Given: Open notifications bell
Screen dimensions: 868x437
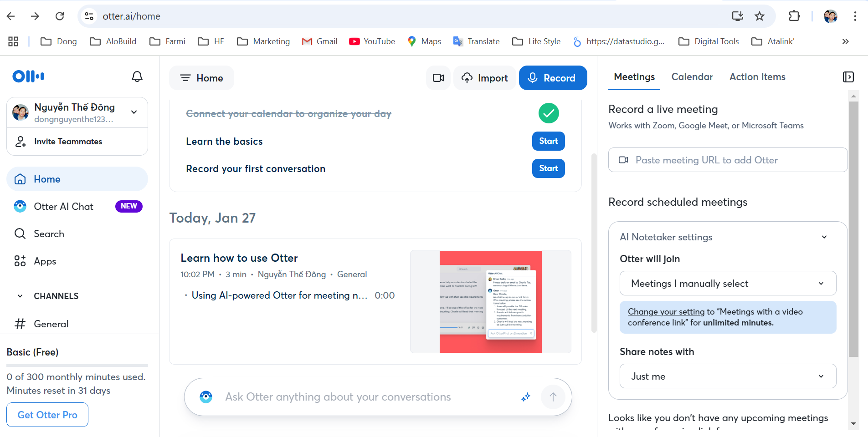Looking at the screenshot, I should 137,76.
